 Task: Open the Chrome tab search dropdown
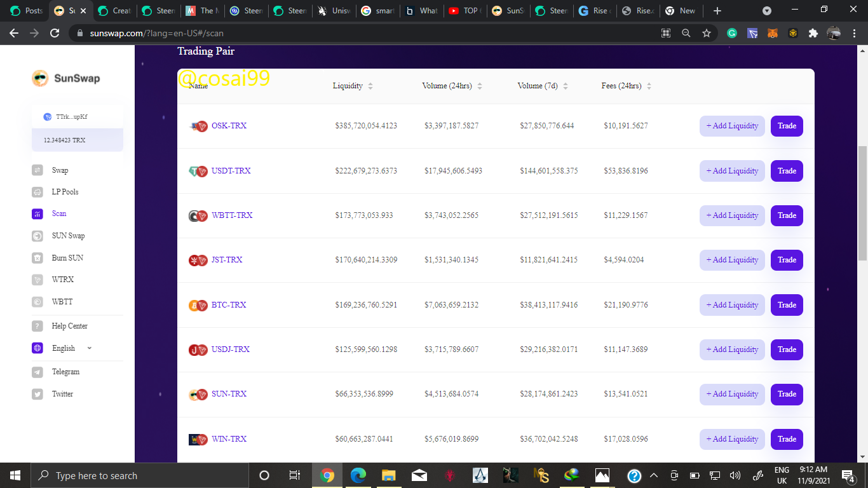(767, 11)
